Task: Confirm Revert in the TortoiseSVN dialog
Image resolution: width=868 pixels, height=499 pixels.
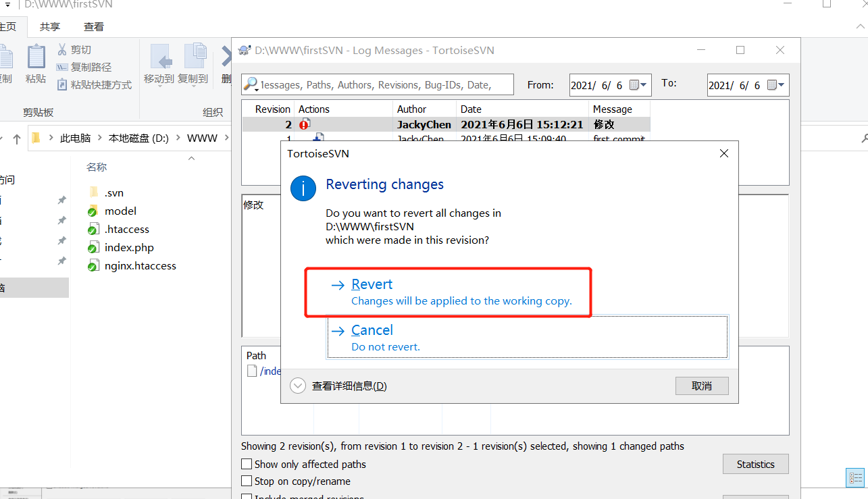Action: pyautogui.click(x=449, y=292)
